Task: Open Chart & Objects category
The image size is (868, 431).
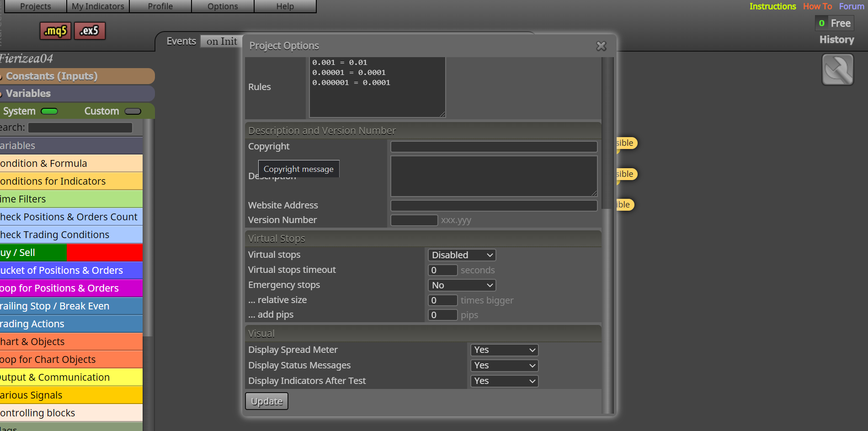Action: 71,342
